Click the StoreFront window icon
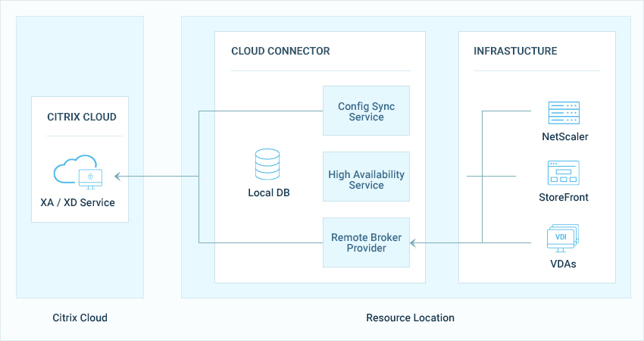The width and height of the screenshot is (644, 341). 564,173
